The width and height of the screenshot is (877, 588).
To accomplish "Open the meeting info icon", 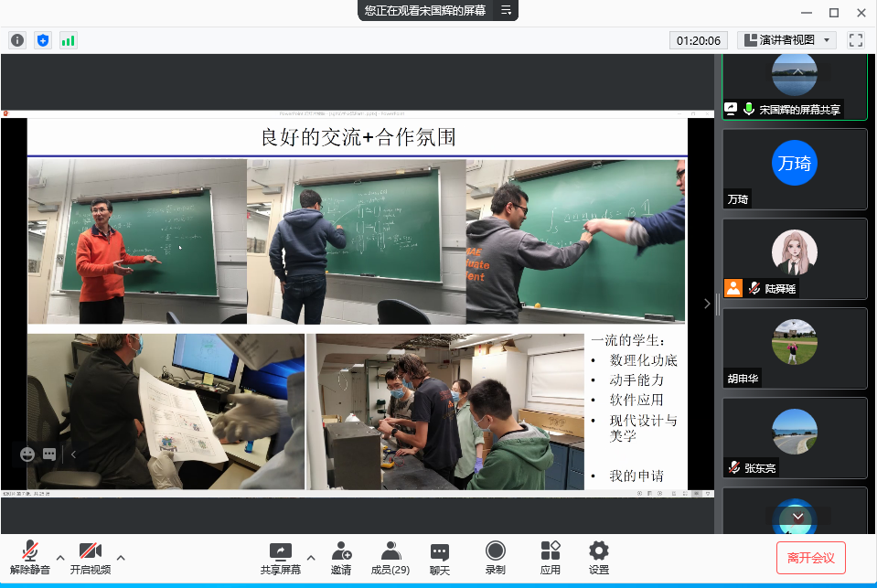I will (17, 40).
